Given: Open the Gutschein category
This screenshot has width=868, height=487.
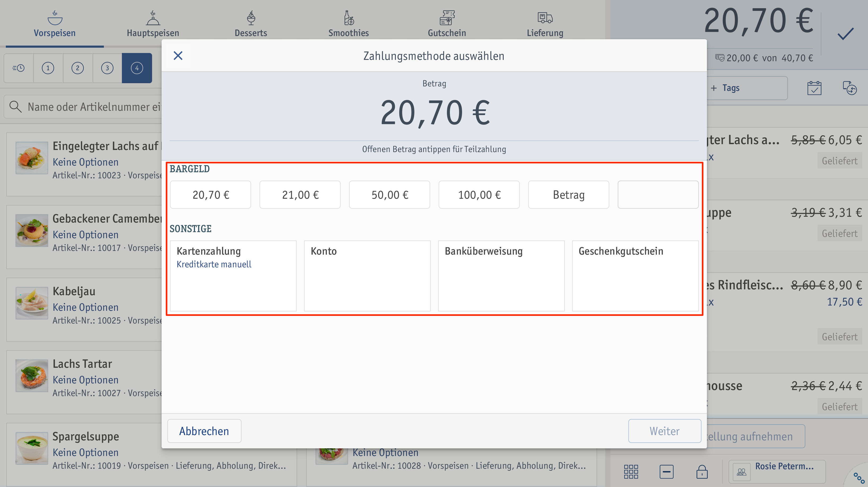Looking at the screenshot, I should click(447, 24).
